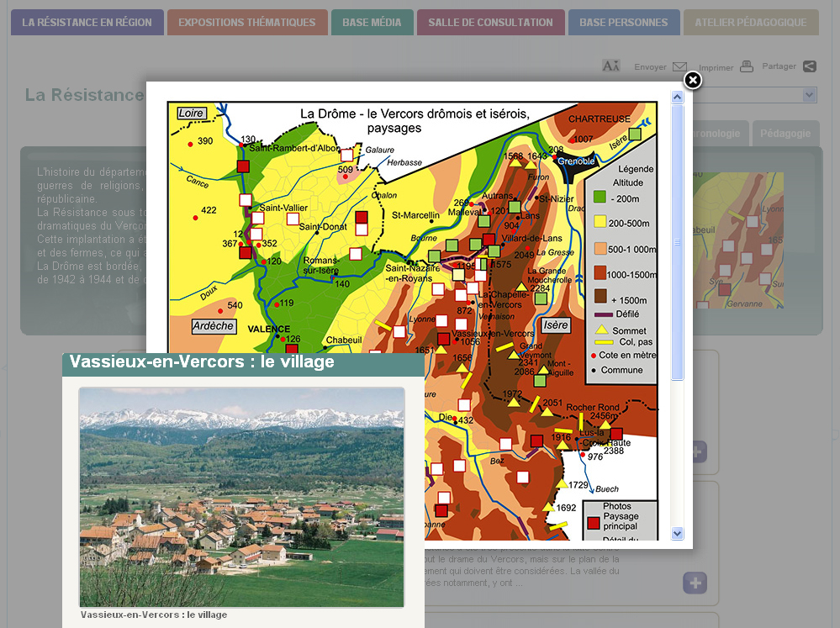This screenshot has width=840, height=628.
Task: Click the lightbox vertical scrollbar thumb
Action: (677, 242)
